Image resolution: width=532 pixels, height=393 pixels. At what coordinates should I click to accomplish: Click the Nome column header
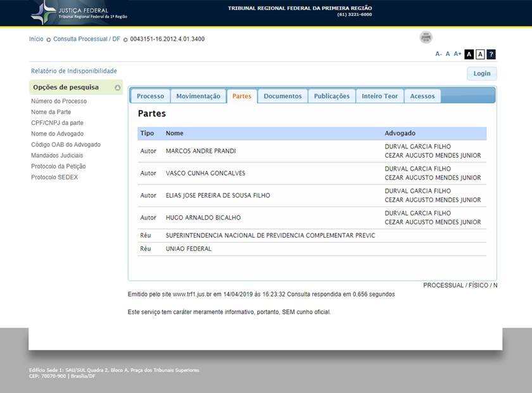174,133
